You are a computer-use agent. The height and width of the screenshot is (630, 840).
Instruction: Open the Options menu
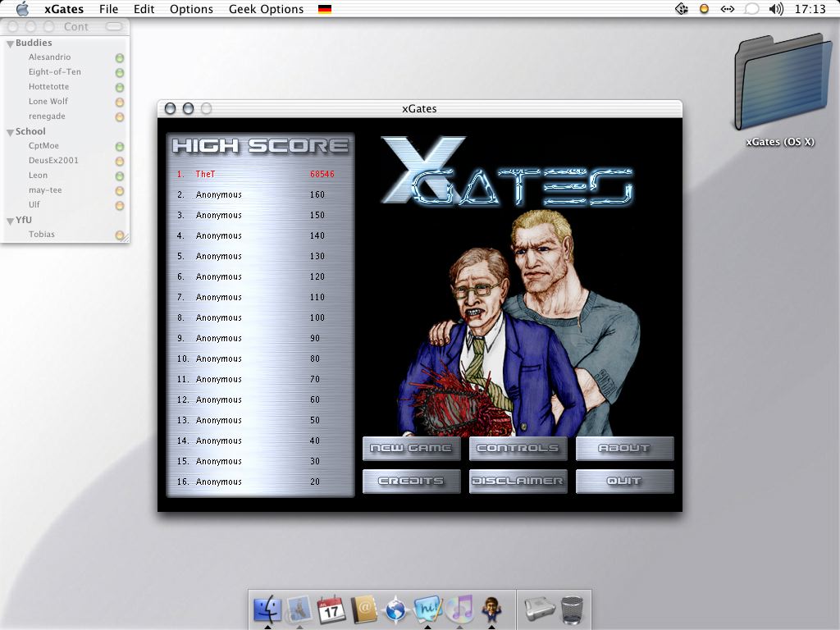pos(191,9)
